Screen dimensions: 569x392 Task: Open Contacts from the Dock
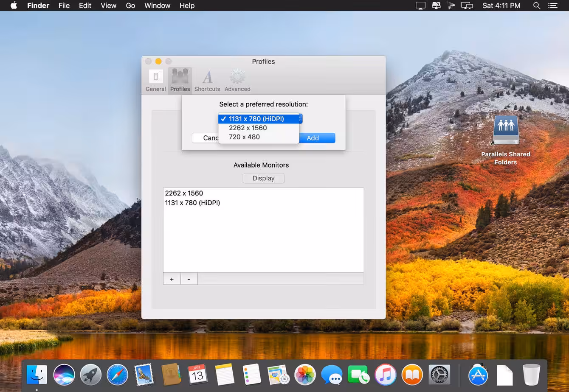click(x=171, y=375)
